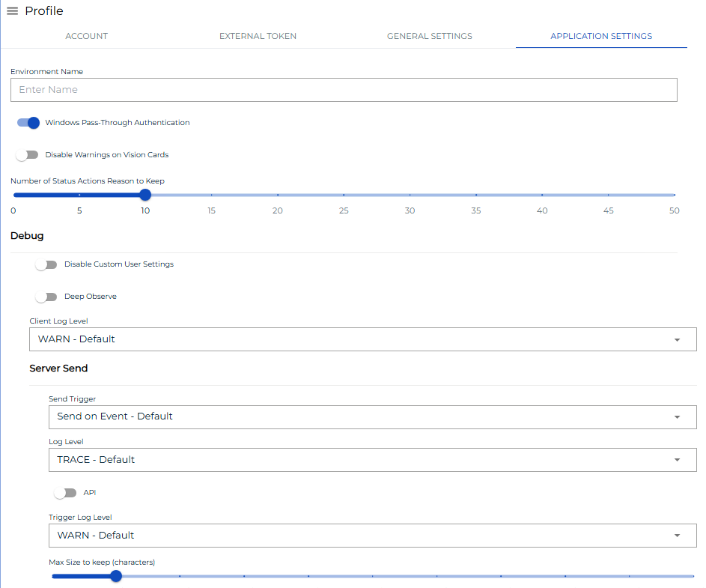Enable the Deep Observe toggle

click(x=46, y=297)
